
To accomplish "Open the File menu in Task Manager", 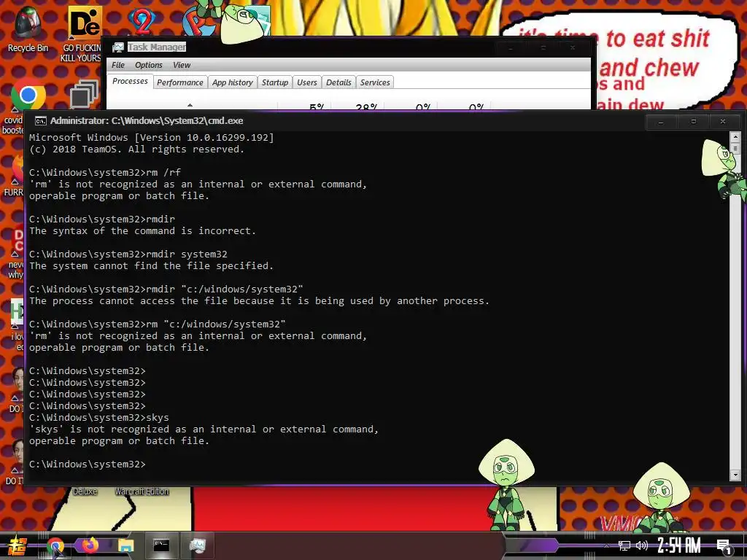I will (117, 65).
